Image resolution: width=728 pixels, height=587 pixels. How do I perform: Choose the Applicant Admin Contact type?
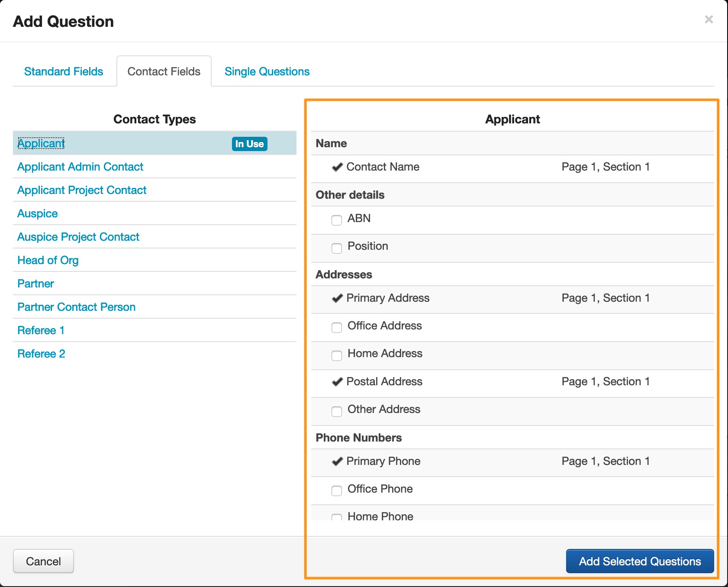(80, 167)
